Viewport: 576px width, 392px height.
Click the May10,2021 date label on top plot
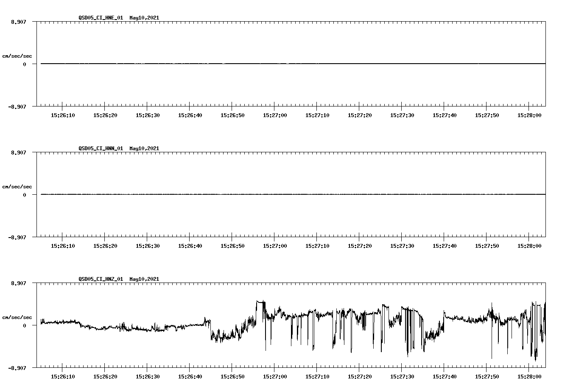144,18
